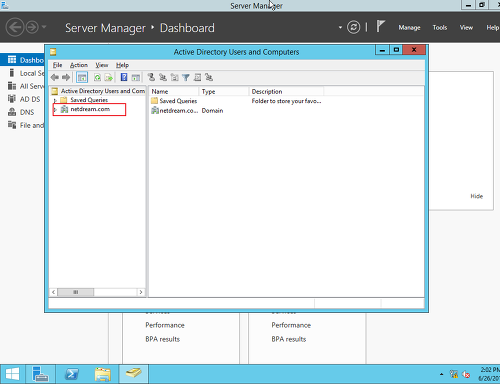The height and width of the screenshot is (384, 500).
Task: Open dropdown arrow beside refresh icon
Action: (x=340, y=27)
